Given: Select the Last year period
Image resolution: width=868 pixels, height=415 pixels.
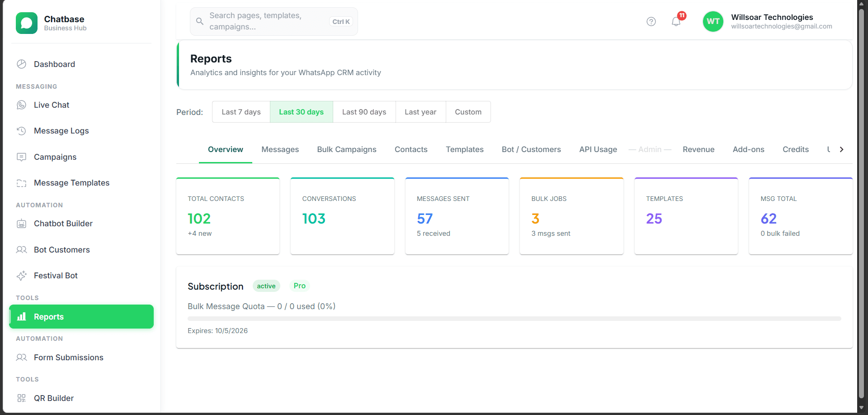Looking at the screenshot, I should [x=420, y=112].
